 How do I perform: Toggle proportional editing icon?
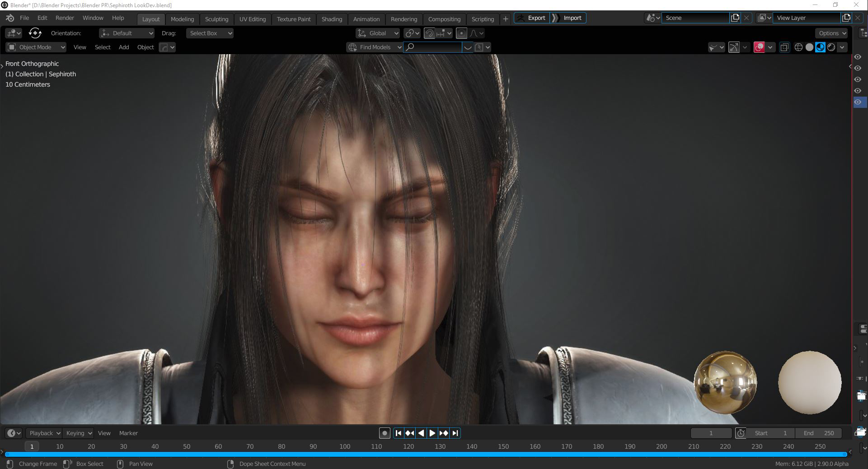click(461, 33)
